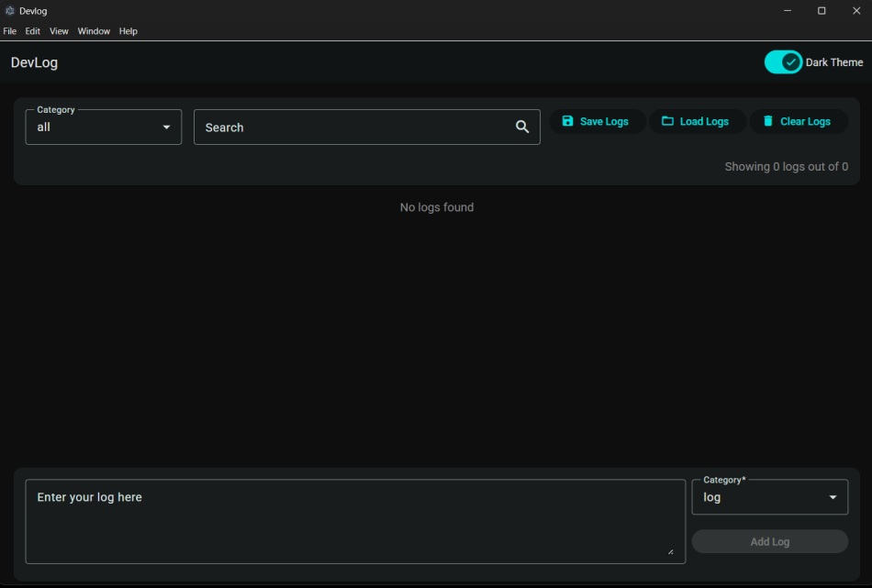Click the Devlog app icon in title bar

pyautogui.click(x=8, y=10)
